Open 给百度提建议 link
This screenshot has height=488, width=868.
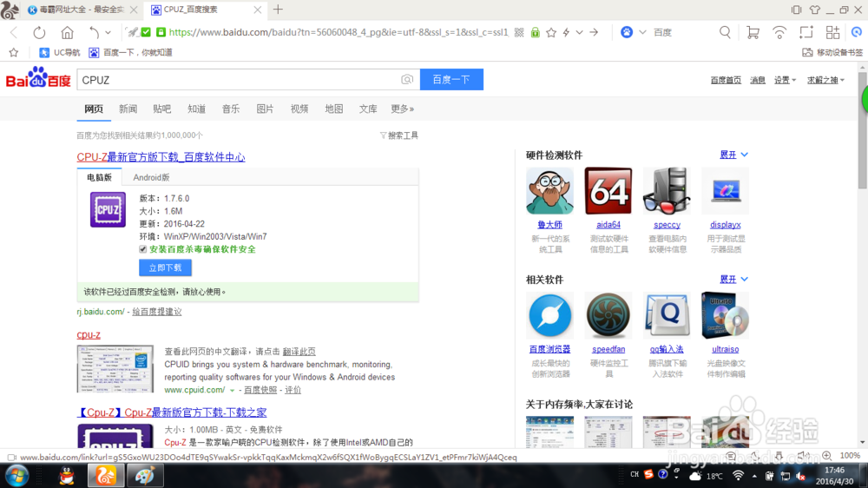pos(156,312)
